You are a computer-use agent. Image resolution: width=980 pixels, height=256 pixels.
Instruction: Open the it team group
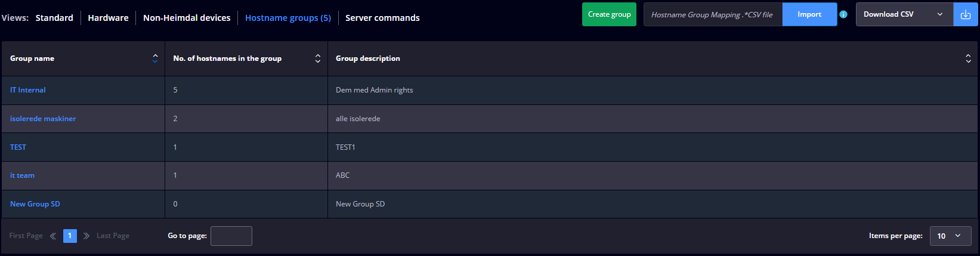(22, 175)
